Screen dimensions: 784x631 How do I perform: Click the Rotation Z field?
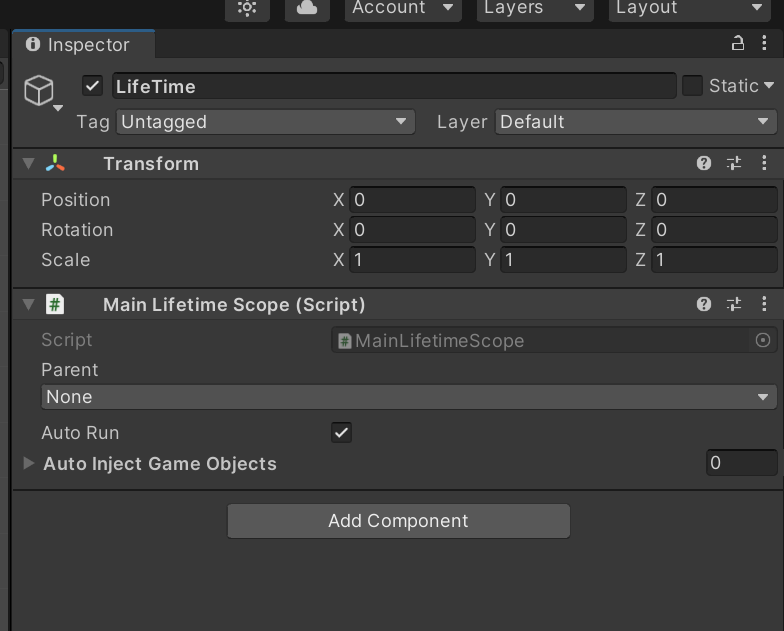pos(714,230)
